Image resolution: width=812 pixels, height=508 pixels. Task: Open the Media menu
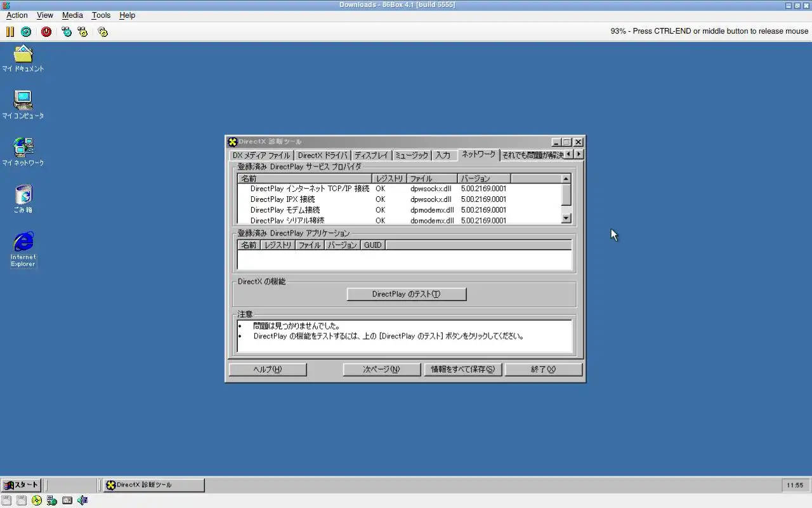[x=72, y=15]
